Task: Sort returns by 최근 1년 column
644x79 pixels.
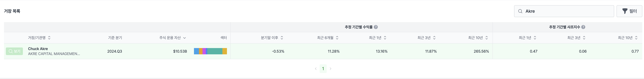Action: [385, 38]
